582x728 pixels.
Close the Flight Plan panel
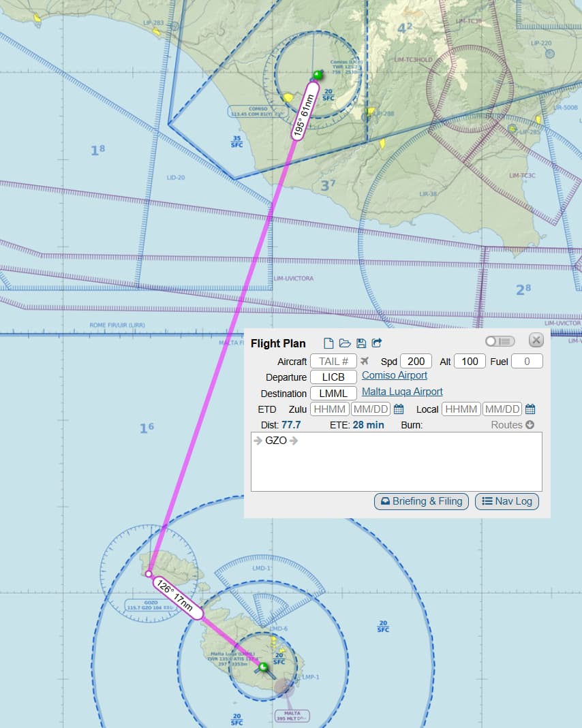point(536,340)
